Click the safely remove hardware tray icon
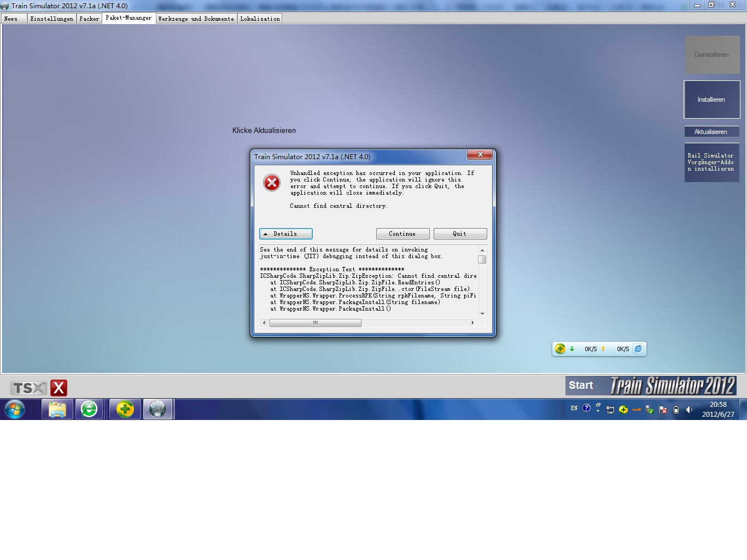Viewport: 747px width, 560px height. [650, 410]
